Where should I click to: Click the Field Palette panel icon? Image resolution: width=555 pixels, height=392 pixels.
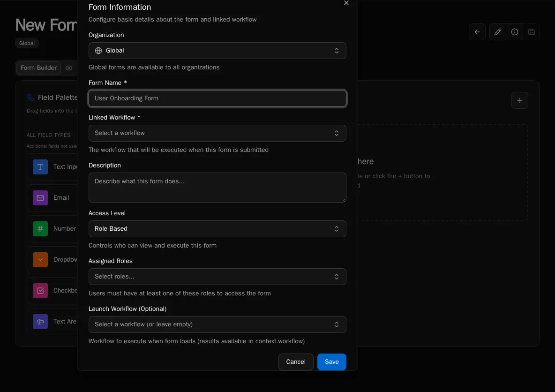pos(30,98)
